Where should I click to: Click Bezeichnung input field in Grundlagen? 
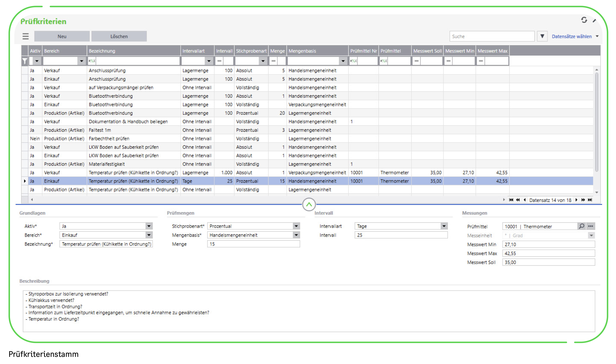tap(106, 244)
